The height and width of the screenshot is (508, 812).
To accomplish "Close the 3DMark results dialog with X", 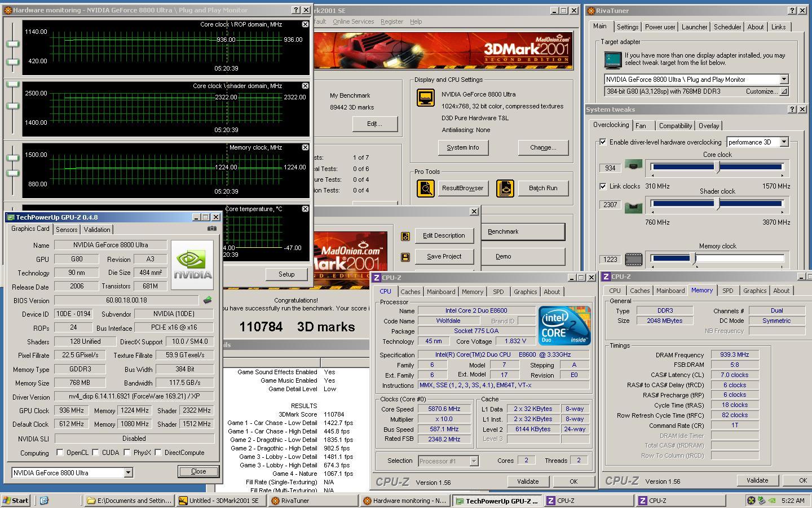I will [474, 211].
